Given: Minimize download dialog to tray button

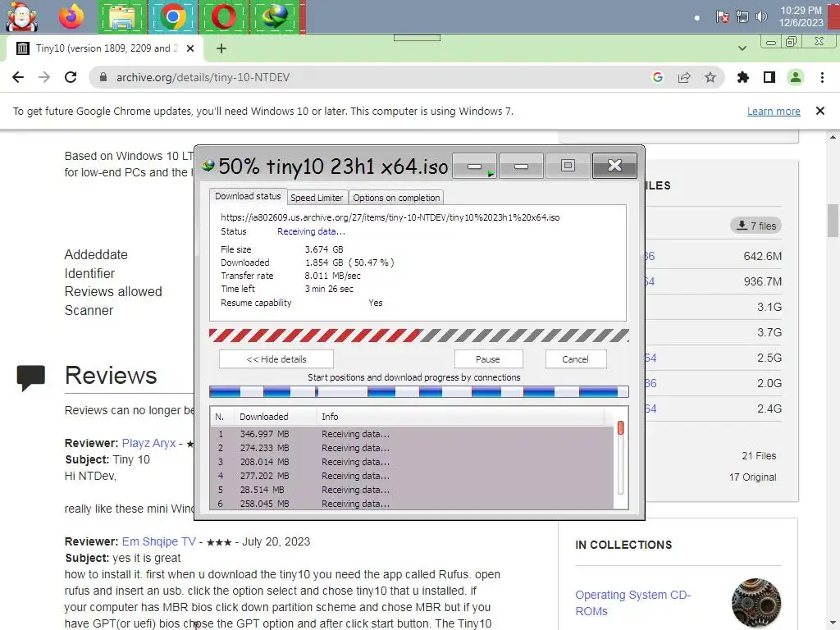Looking at the screenshot, I should (475, 166).
